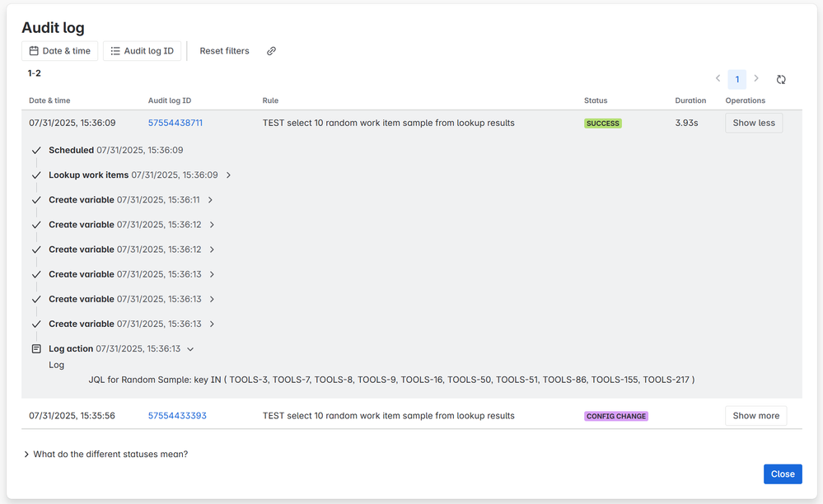Image resolution: width=823 pixels, height=504 pixels.
Task: Expand the Lookup work items step details
Action: point(228,175)
